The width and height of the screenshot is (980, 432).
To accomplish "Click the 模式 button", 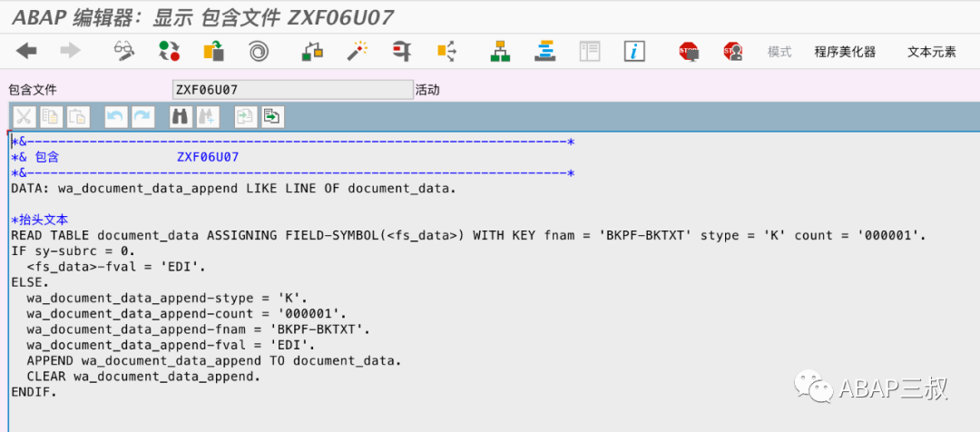I will pos(779,52).
